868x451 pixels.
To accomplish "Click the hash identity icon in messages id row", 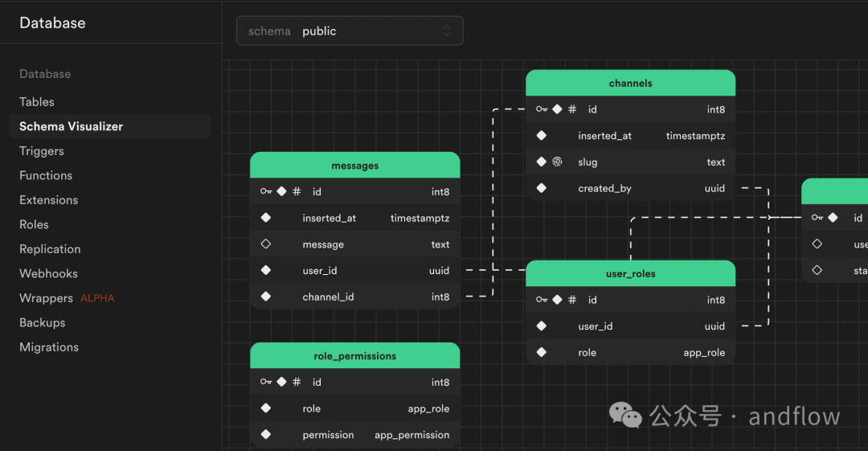I will pos(297,192).
